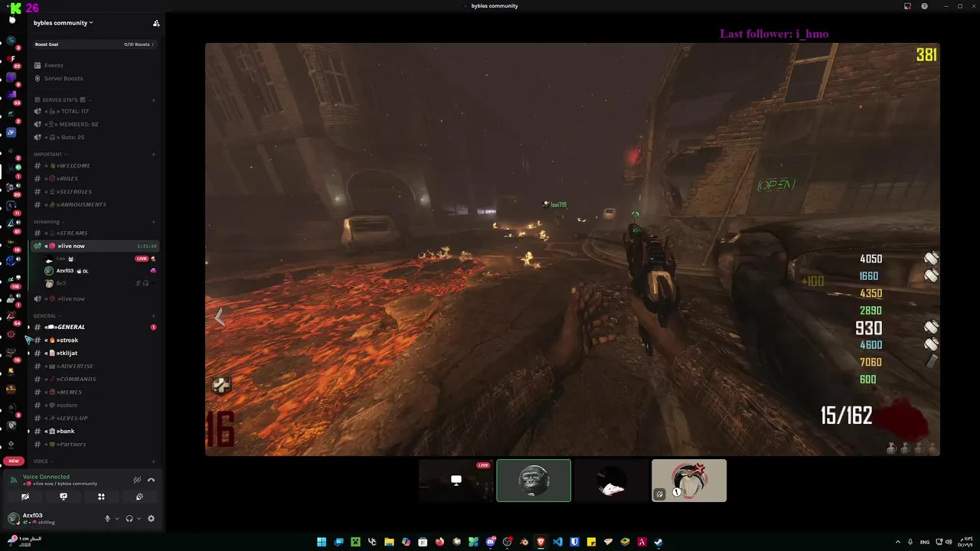Open the bank text channel

95,431
